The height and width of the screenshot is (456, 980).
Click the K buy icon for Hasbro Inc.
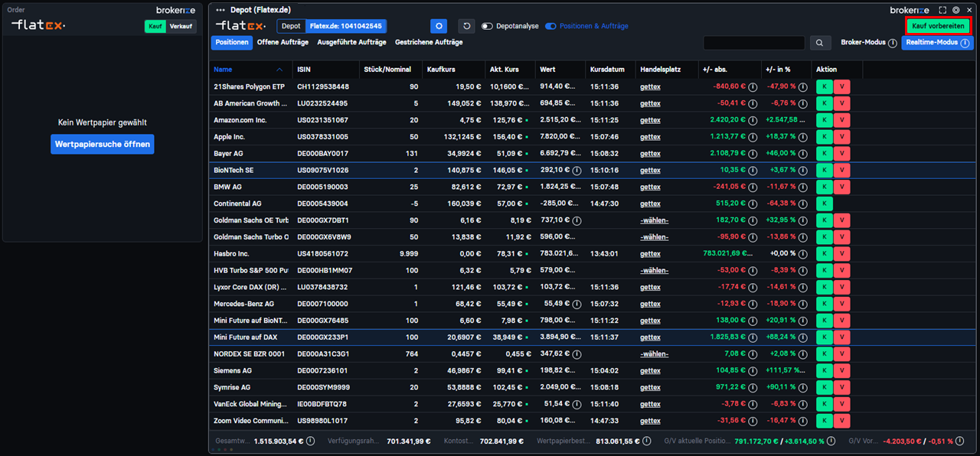(x=824, y=253)
